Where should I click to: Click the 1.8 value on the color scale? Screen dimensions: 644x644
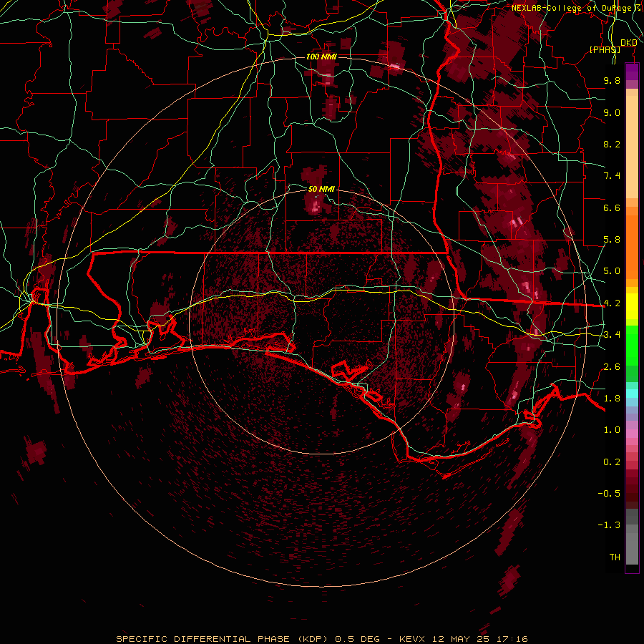coord(612,399)
